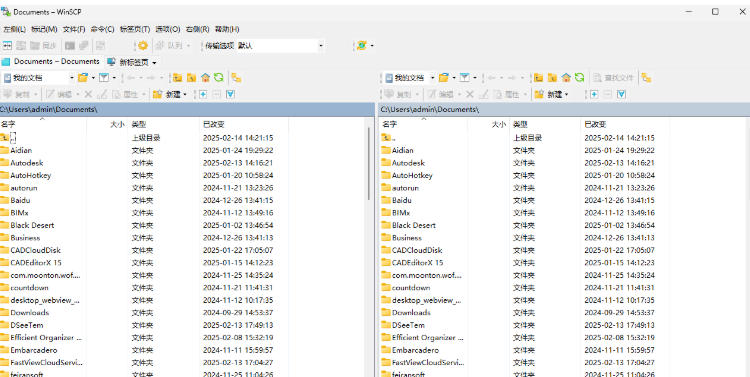Viewport: 750px width, 377px height.
Task: Refresh the right panel directory
Action: (x=579, y=78)
